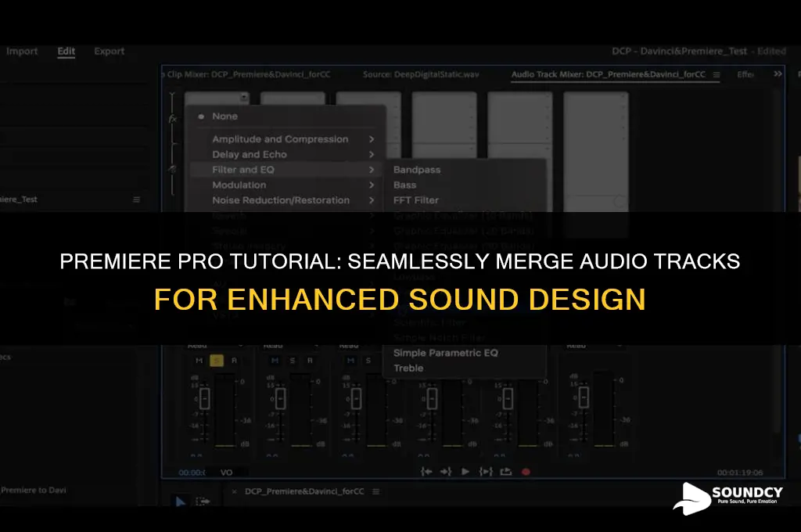Open the Audio Track Mixer panel menu icon
Screen dimensions: 801x532
tap(717, 74)
